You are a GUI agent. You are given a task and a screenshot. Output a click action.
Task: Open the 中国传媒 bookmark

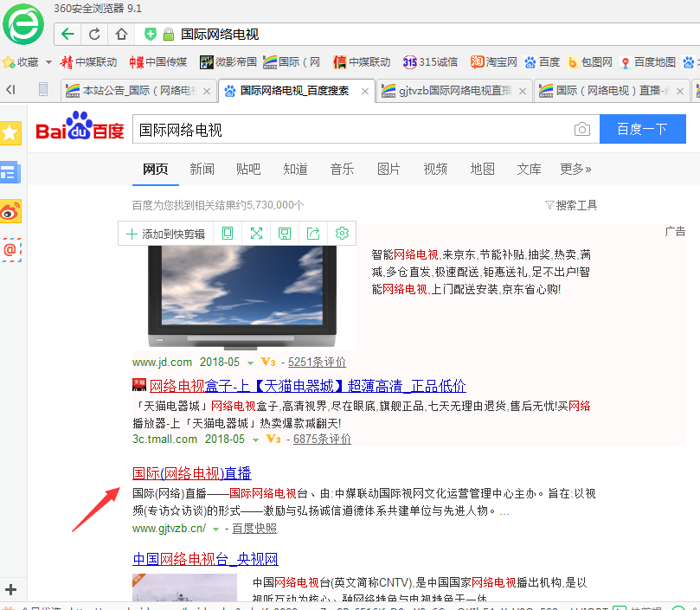(158, 62)
